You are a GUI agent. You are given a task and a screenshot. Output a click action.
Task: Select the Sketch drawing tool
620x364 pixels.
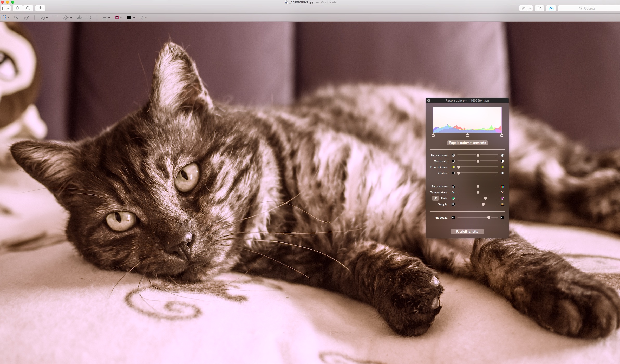tap(26, 18)
